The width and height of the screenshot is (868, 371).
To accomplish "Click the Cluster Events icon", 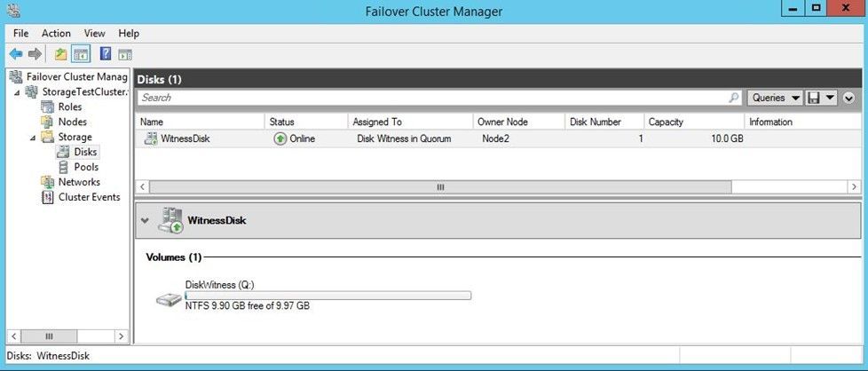I will coord(48,196).
